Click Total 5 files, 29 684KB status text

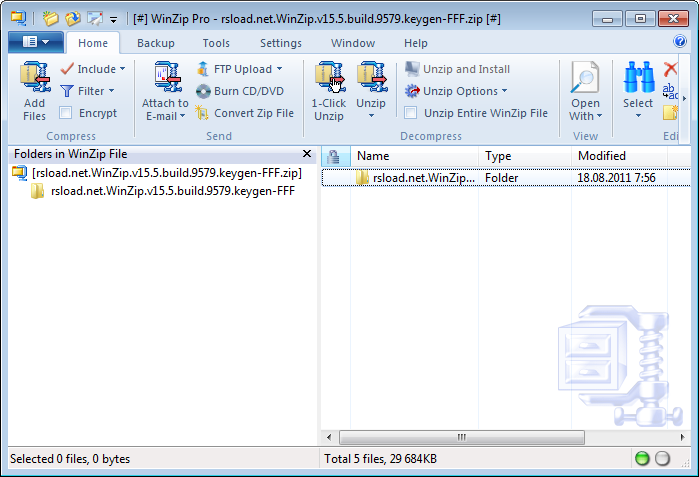(380, 459)
